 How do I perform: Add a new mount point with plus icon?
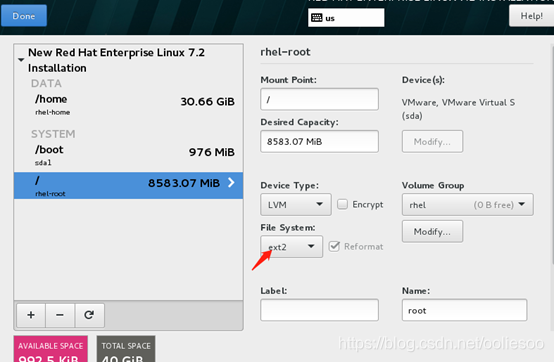(31, 315)
